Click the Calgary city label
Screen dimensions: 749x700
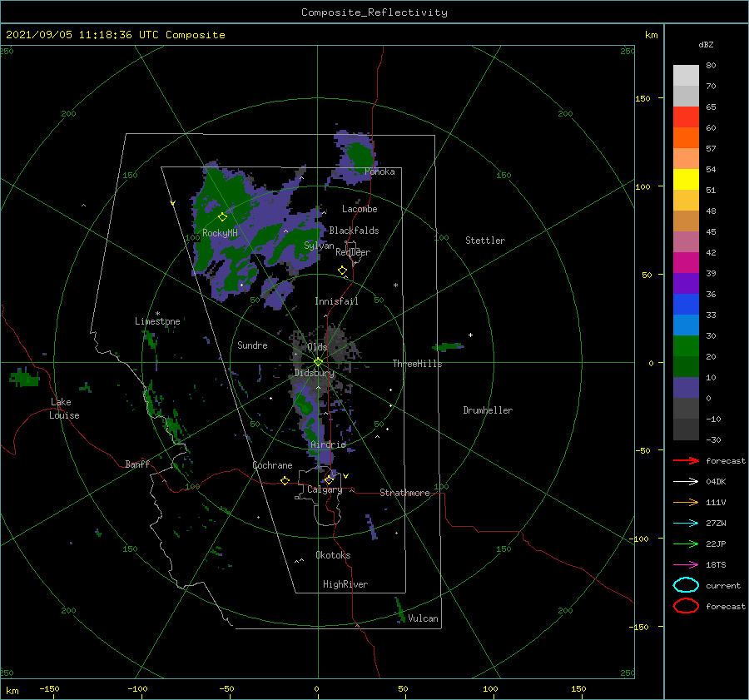click(325, 489)
